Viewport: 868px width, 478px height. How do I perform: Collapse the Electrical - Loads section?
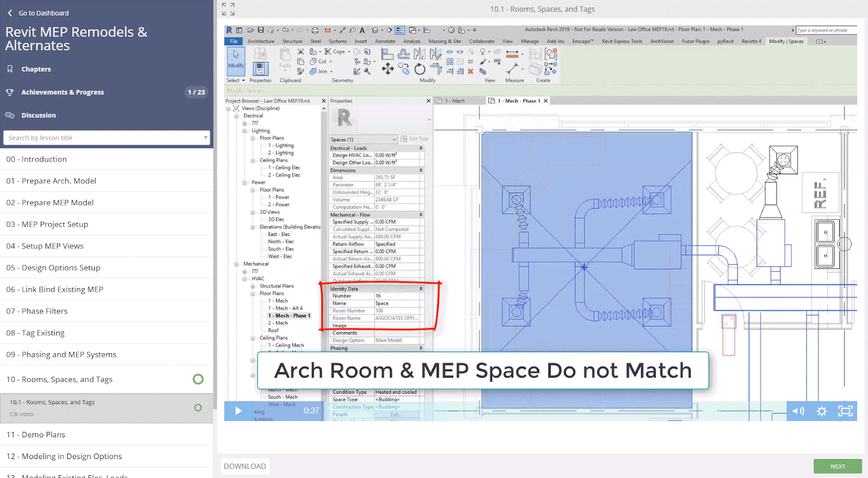point(421,148)
